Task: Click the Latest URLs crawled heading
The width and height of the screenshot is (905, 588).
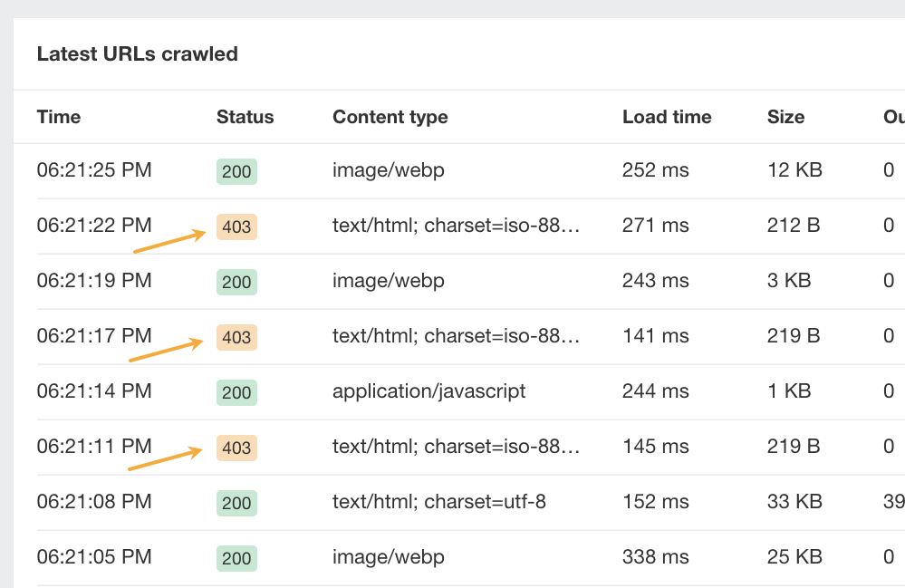Action: [x=137, y=53]
